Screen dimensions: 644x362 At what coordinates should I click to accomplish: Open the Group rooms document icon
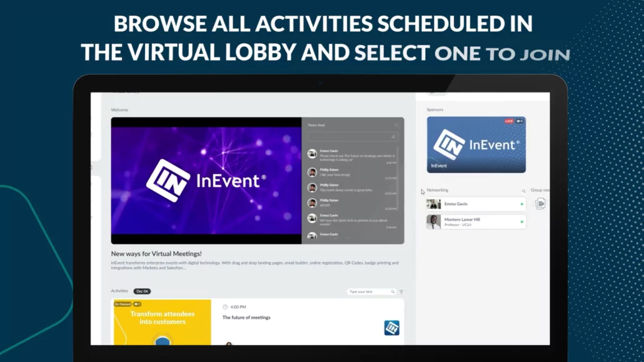pos(541,204)
